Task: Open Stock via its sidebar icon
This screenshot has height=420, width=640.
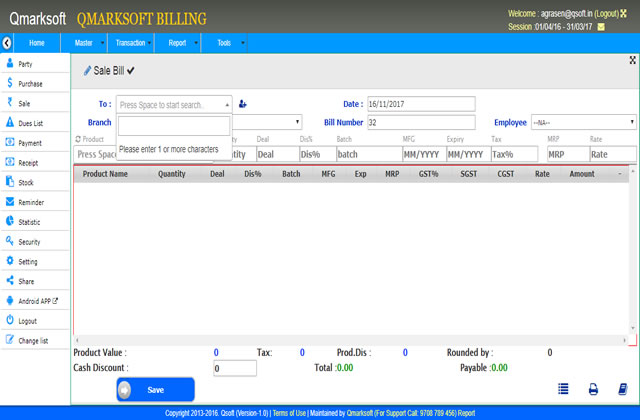Action: coord(10,181)
